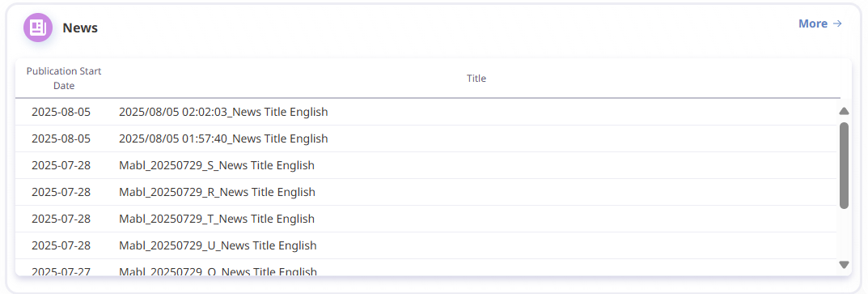Image resolution: width=868 pixels, height=294 pixels.
Task: Click the date cell of the 01:57:40 news row
Action: pyautogui.click(x=61, y=138)
